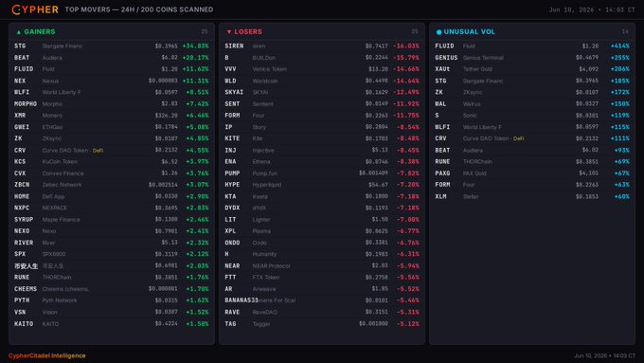Select the KAITO ticker in Gainers

pos(24,324)
